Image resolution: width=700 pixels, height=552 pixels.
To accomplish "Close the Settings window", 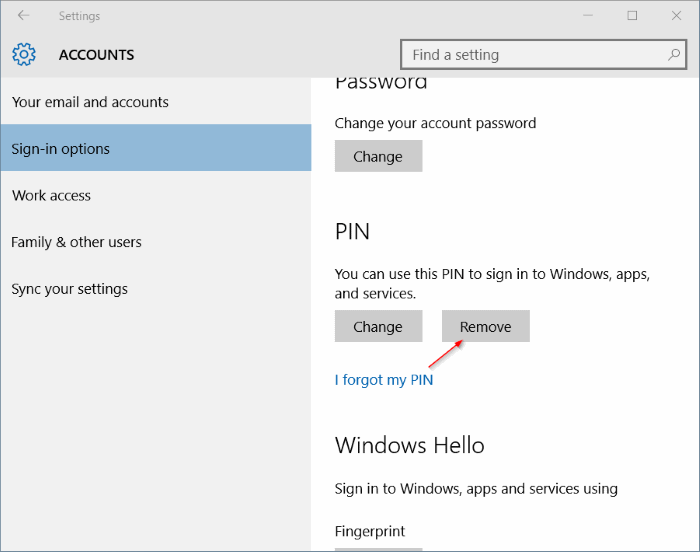I will [x=677, y=16].
